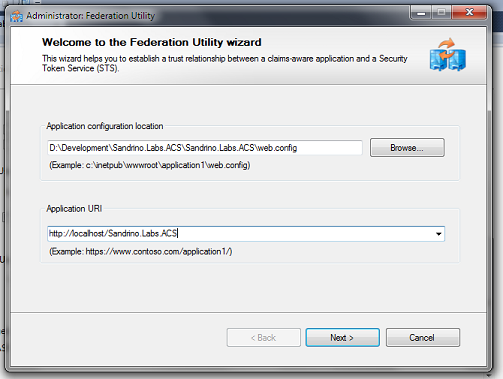
Task: Click the Browse... button
Action: click(407, 148)
